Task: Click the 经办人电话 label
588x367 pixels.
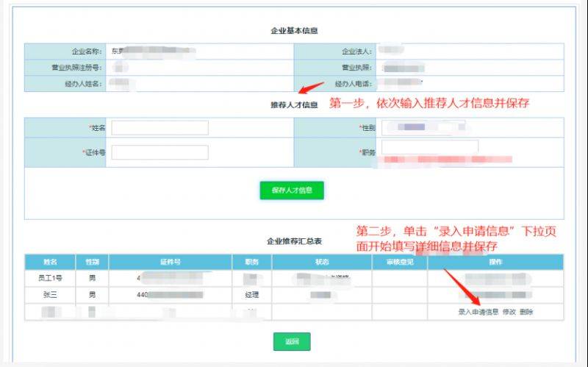Action: coord(354,84)
